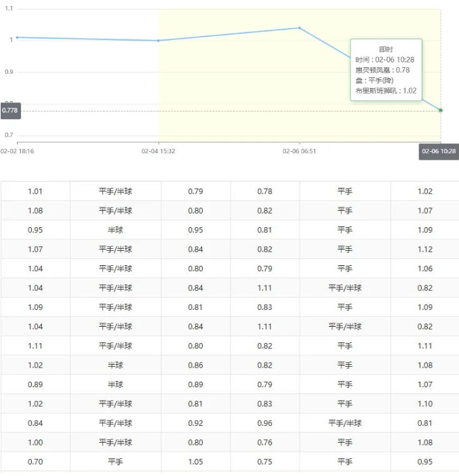This screenshot has height=476, width=459.
Task: Click the first data point above 02-02 18:16
Action: coord(18,37)
